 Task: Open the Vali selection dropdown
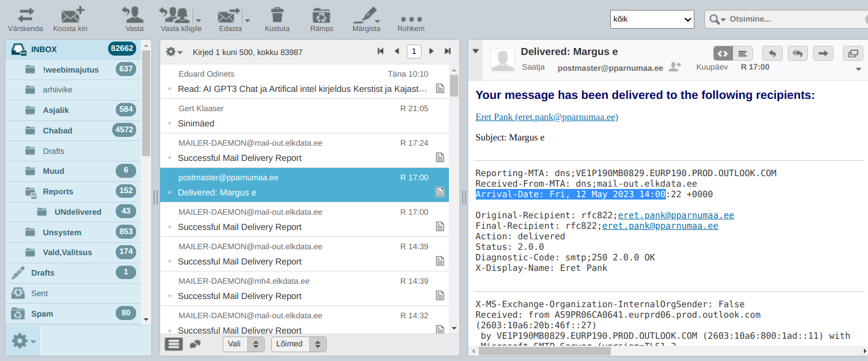244,344
